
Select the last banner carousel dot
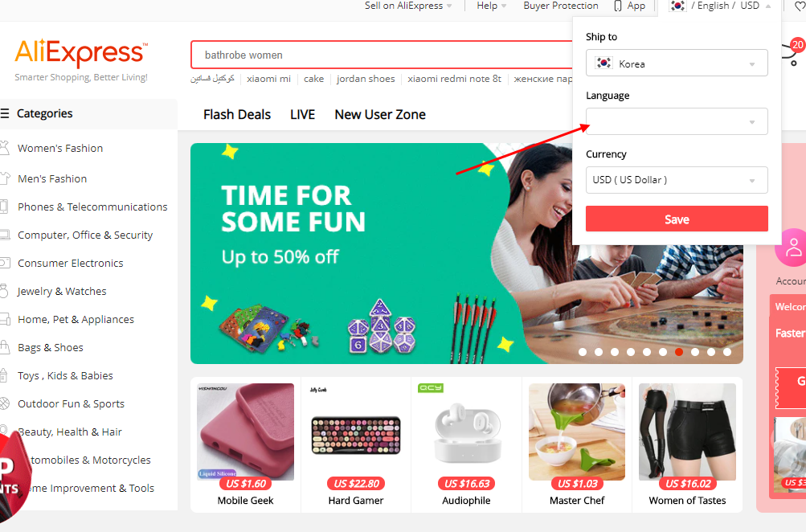(727, 352)
